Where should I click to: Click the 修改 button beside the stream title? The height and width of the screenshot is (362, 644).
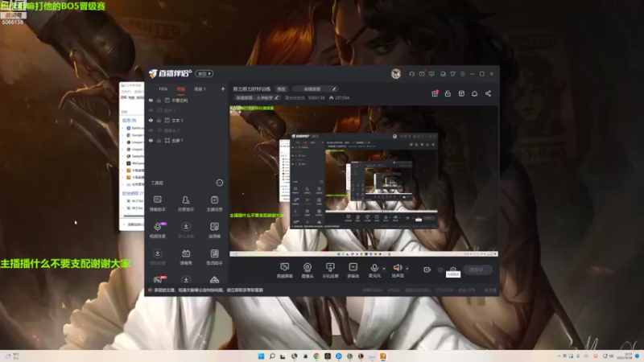coord(281,88)
